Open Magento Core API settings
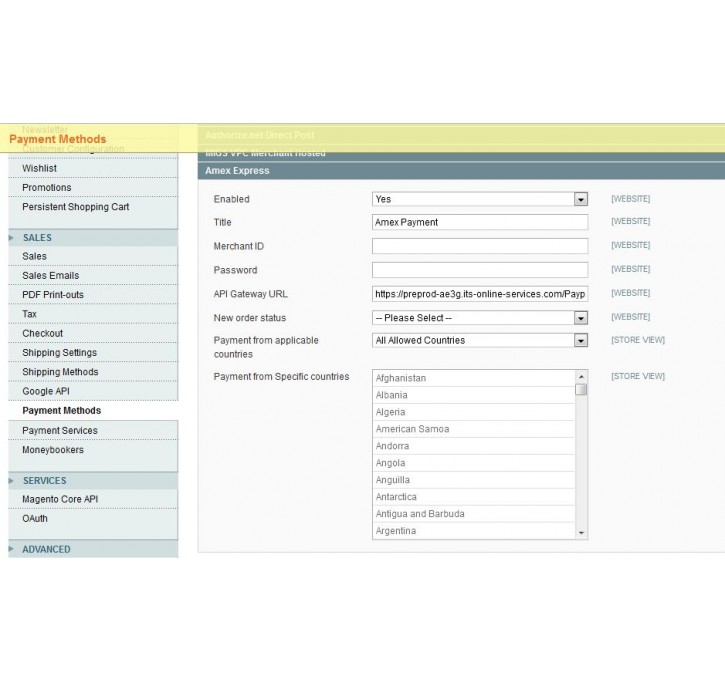This screenshot has height=680, width=725. (x=92, y=499)
